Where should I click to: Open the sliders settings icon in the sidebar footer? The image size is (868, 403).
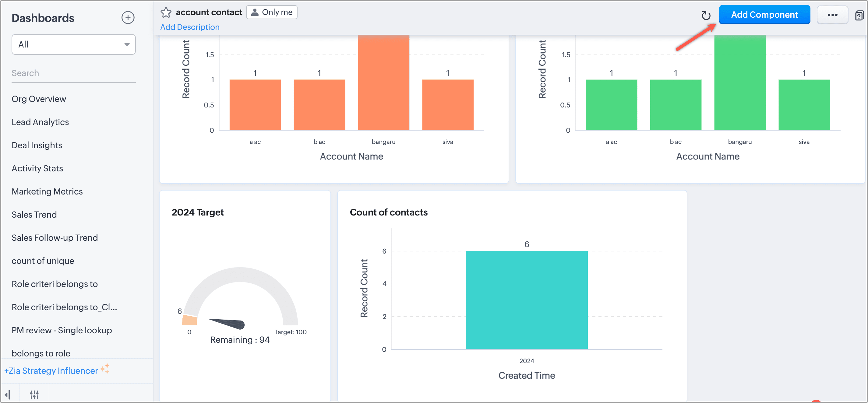pyautogui.click(x=34, y=394)
